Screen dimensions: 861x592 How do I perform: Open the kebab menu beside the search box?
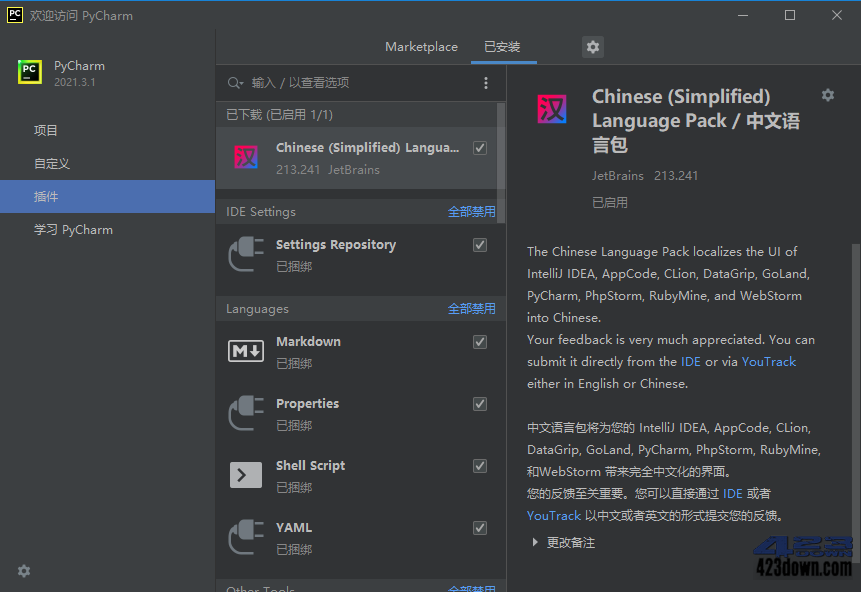pyautogui.click(x=486, y=83)
